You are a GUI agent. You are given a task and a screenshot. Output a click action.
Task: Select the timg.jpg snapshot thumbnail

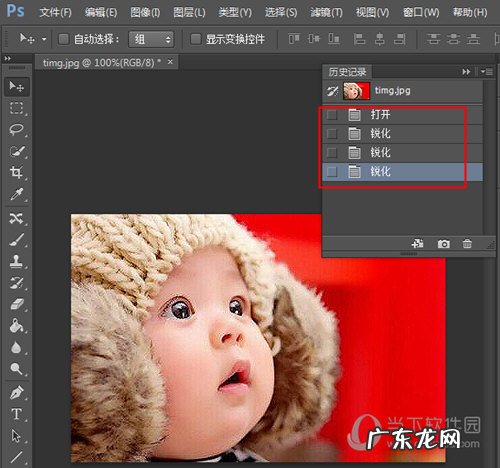(x=357, y=91)
